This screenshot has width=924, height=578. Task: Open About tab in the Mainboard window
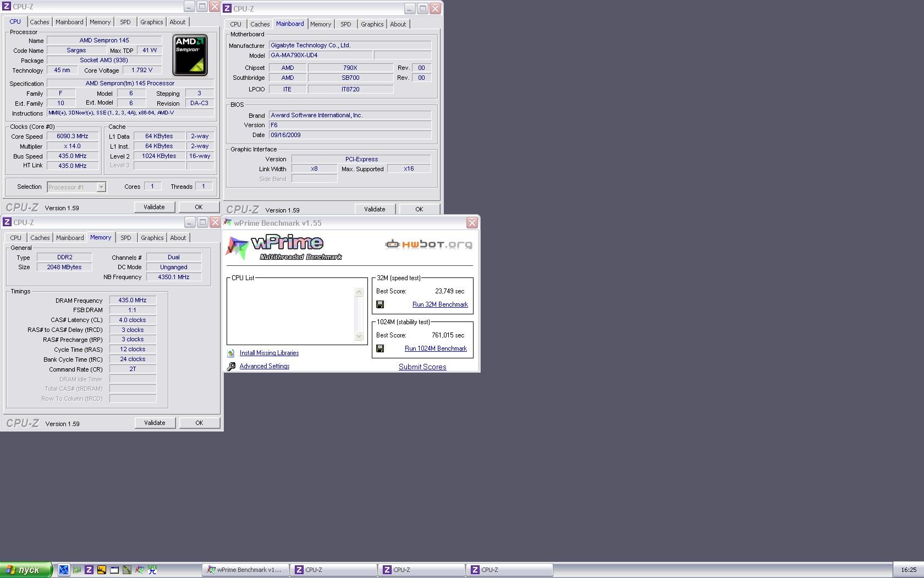click(398, 24)
